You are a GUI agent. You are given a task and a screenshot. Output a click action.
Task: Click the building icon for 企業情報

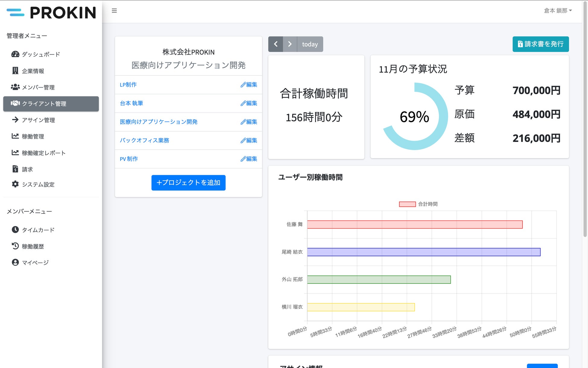point(15,71)
